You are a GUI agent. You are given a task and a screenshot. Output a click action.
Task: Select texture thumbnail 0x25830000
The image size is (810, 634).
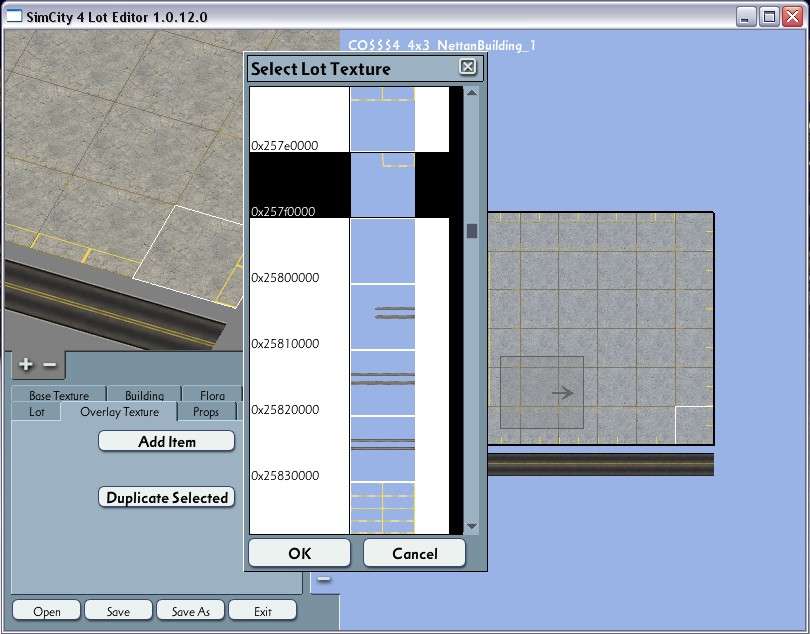(382, 449)
